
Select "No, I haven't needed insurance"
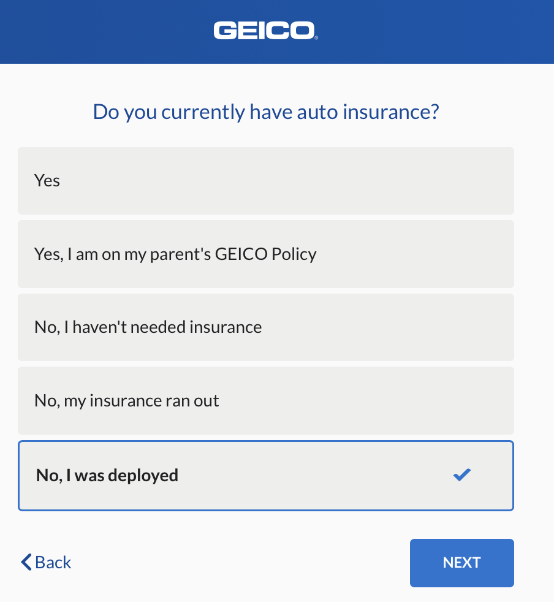pos(266,327)
